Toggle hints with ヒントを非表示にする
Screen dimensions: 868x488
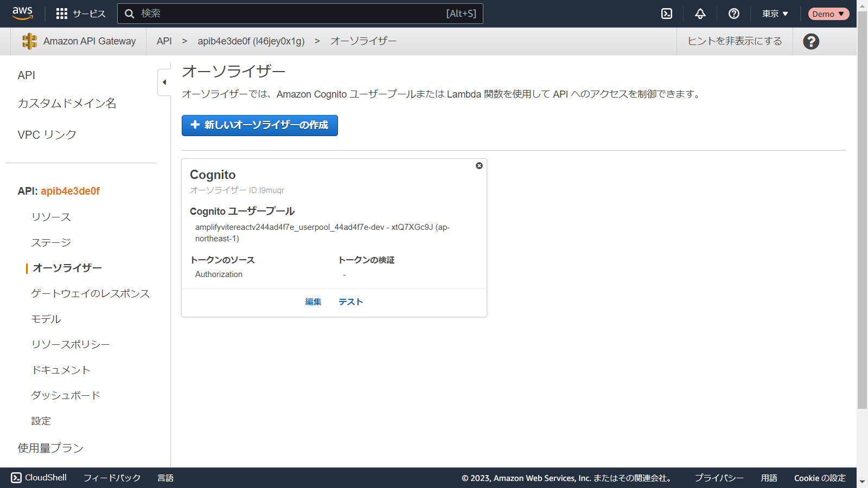coord(735,41)
